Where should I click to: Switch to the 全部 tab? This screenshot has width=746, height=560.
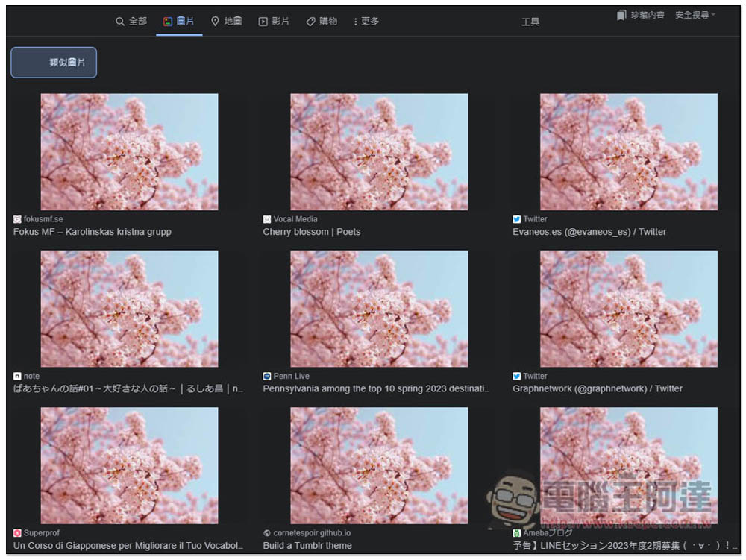click(131, 22)
